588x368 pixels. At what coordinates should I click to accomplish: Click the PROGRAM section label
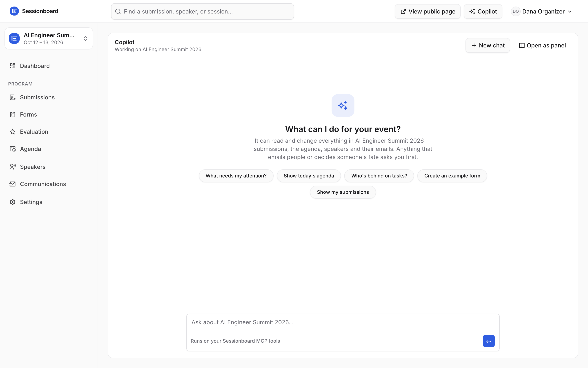click(x=20, y=84)
